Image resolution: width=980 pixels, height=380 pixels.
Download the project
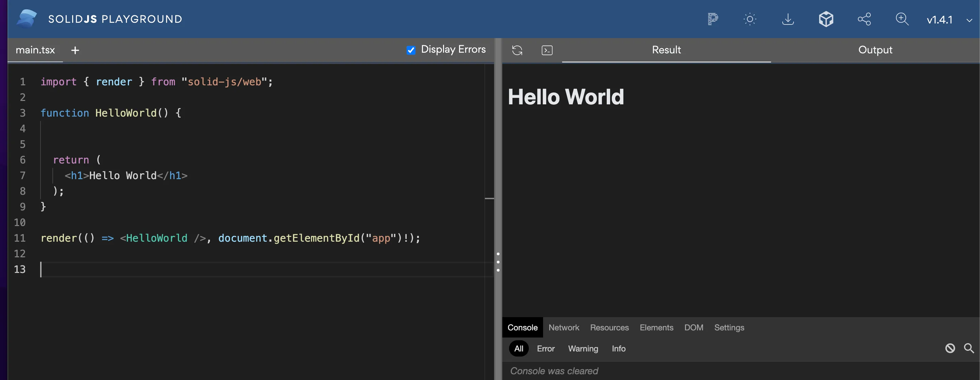point(788,19)
